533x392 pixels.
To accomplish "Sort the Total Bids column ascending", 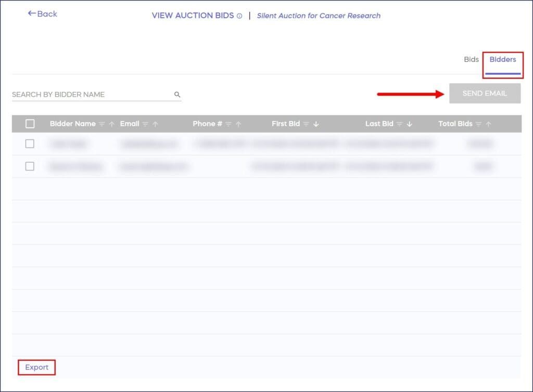I will pyautogui.click(x=487, y=124).
